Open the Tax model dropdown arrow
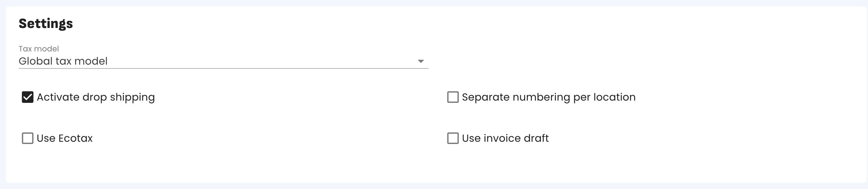The width and height of the screenshot is (868, 189). click(x=421, y=61)
